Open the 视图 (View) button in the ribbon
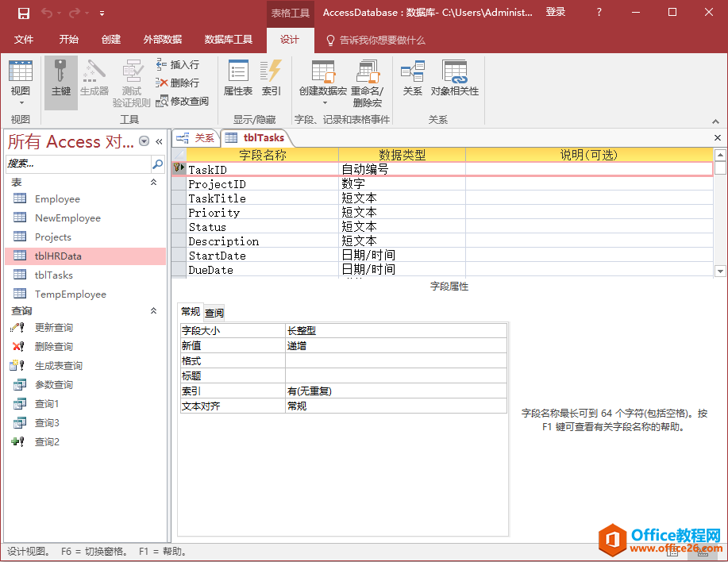728x562 pixels. point(21,78)
